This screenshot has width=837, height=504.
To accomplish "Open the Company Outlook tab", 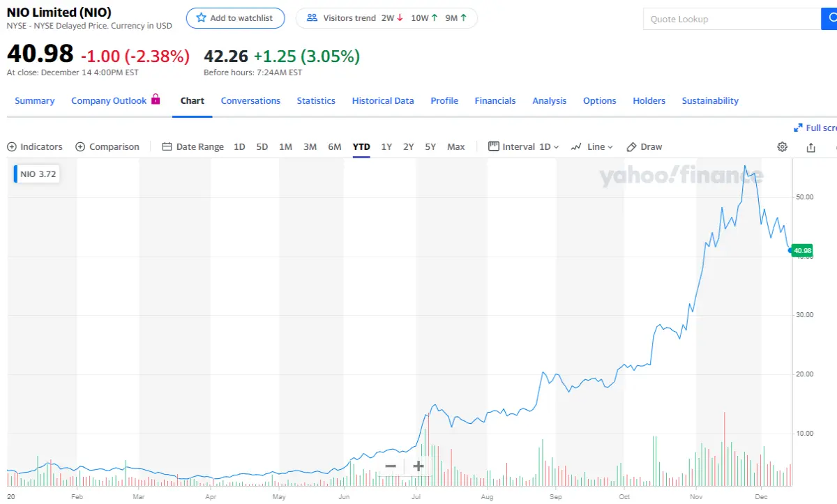I will point(109,101).
